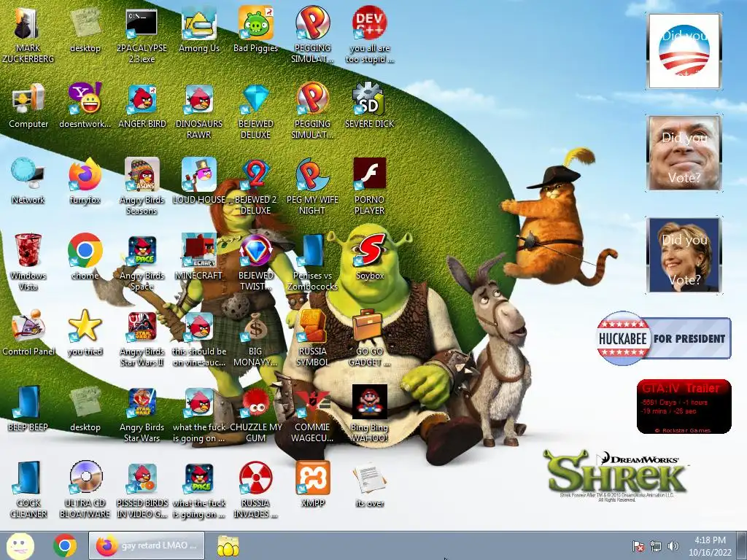Screen dimensions: 747x560
Task: Click the McCain 'Did you Vote?' gadget
Action: pyautogui.click(x=684, y=153)
